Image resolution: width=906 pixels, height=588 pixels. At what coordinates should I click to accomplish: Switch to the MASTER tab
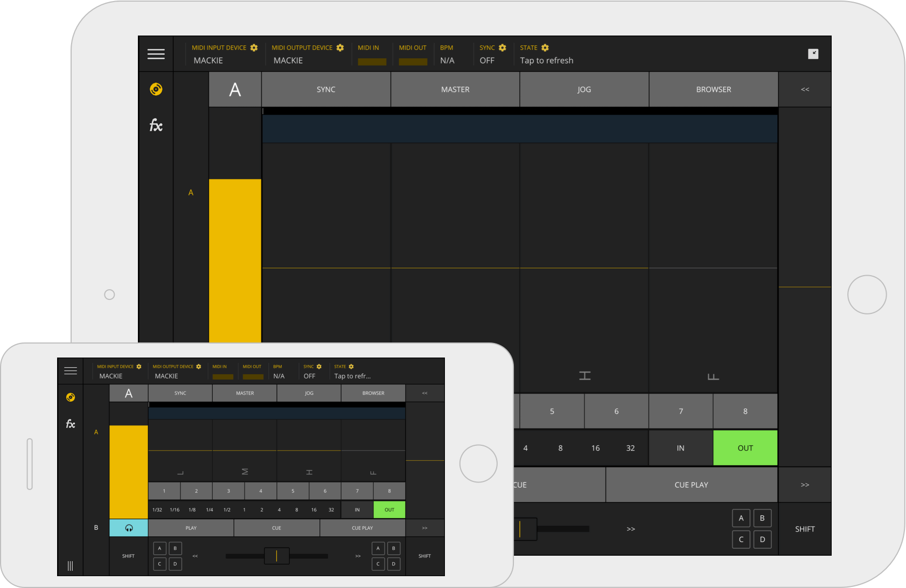click(455, 89)
